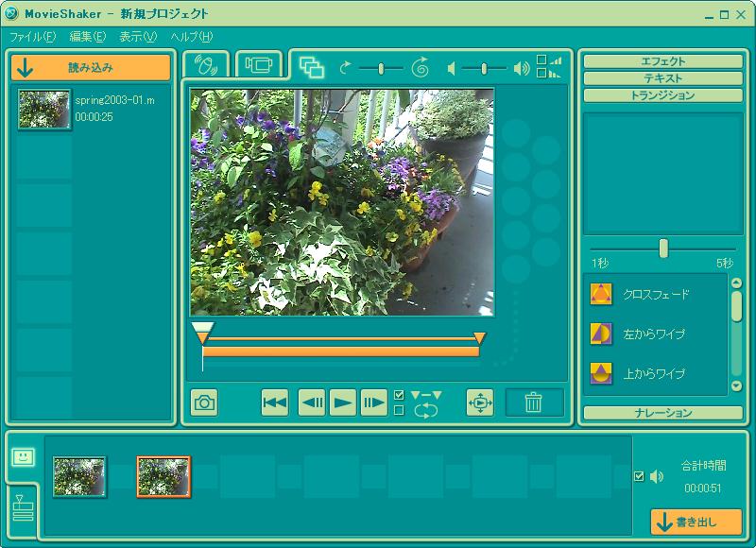Open the テキスト panel
Screen dimensions: 756x548
pos(663,78)
